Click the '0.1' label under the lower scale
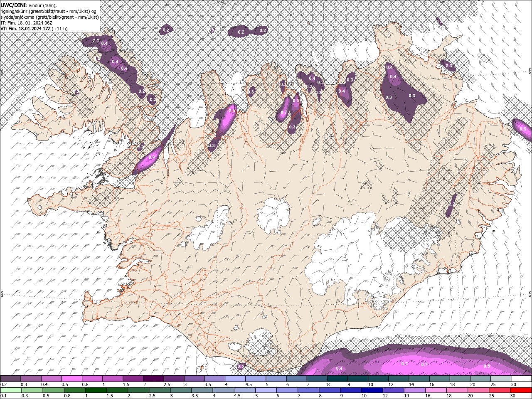 click(4, 396)
